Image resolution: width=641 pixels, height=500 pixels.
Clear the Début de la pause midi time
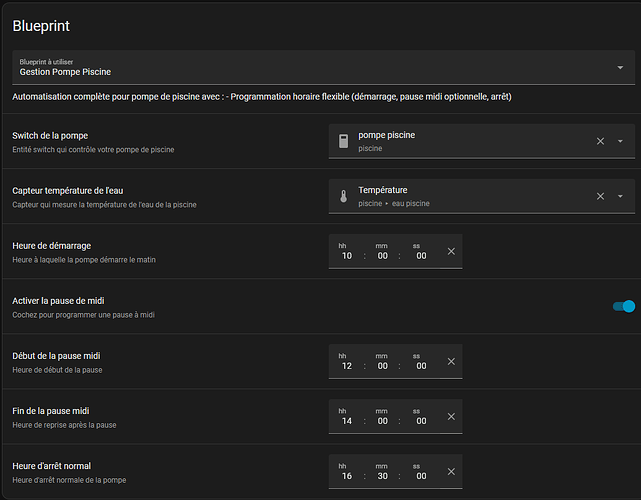pos(451,361)
